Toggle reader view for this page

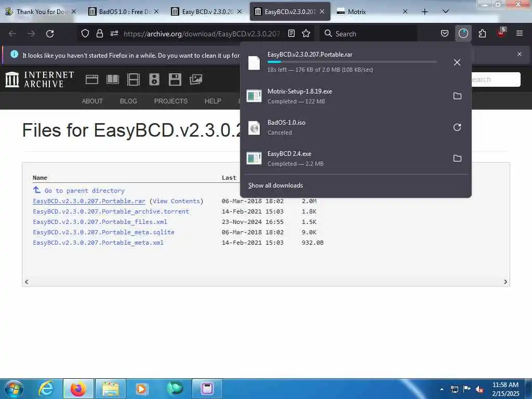291,33
